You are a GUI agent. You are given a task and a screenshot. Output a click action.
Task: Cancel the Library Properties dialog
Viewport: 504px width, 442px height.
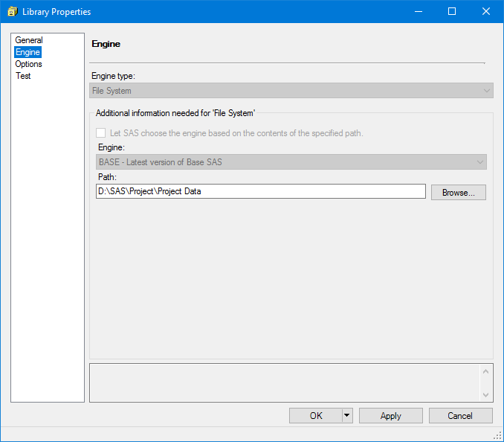(x=460, y=416)
